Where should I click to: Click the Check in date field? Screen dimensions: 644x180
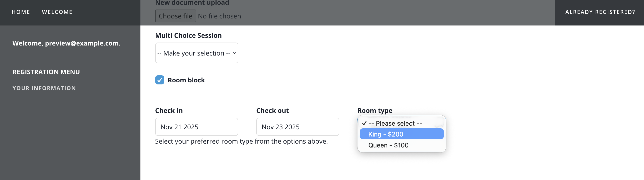click(197, 127)
